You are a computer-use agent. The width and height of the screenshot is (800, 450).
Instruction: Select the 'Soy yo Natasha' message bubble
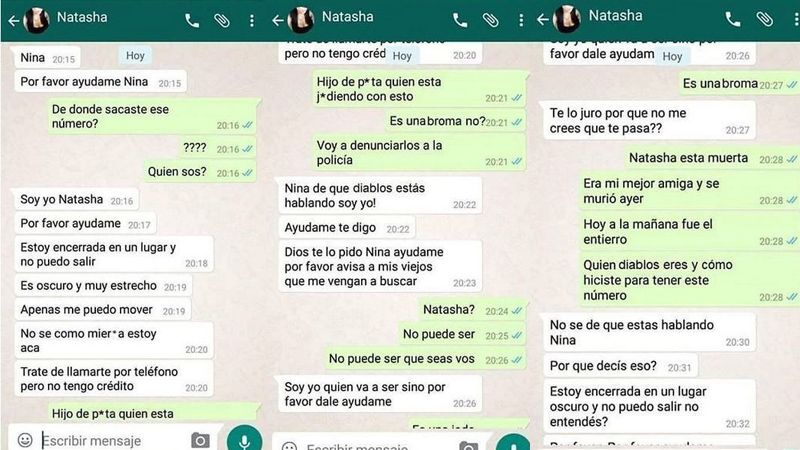pyautogui.click(x=77, y=199)
